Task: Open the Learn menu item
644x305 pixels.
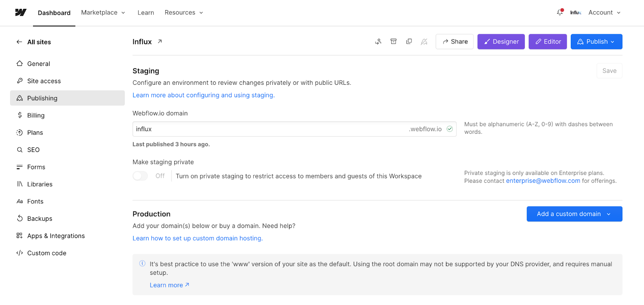Action: [146, 12]
